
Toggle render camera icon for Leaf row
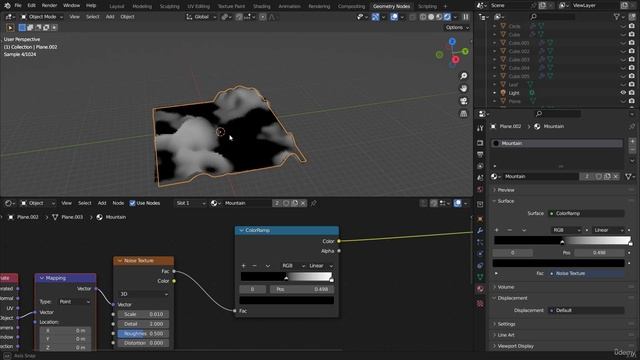(632, 84)
